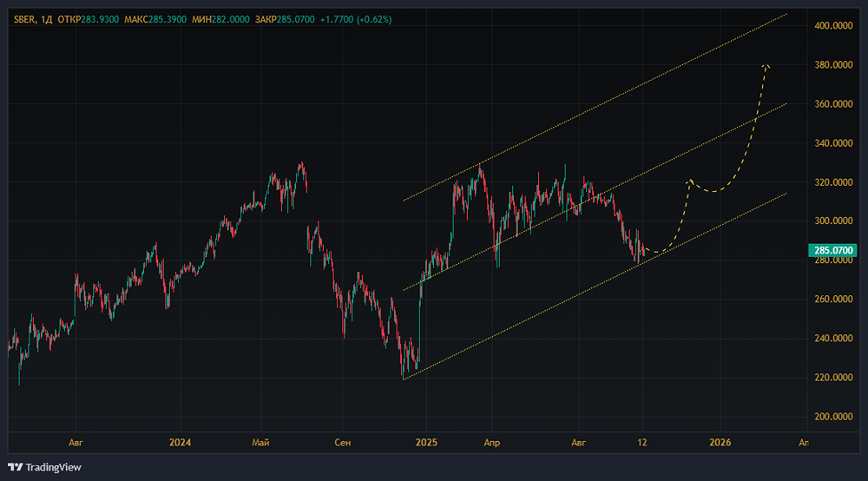Click the 2025 time axis label

426,442
